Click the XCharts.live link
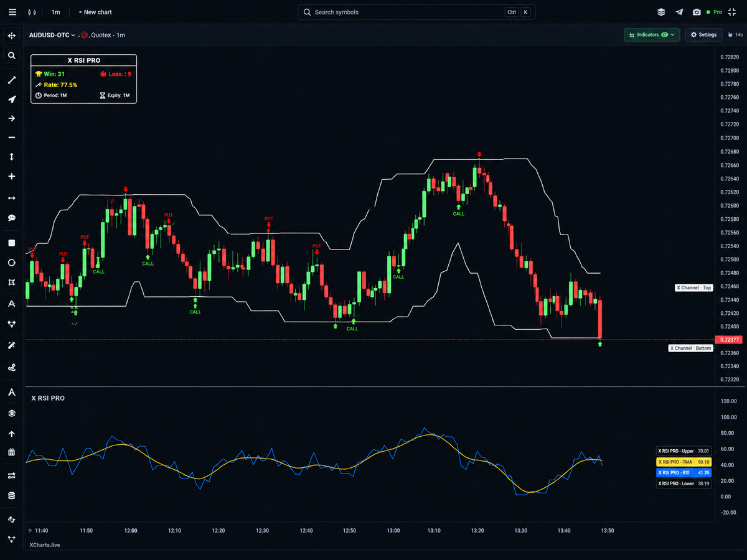 [x=45, y=545]
